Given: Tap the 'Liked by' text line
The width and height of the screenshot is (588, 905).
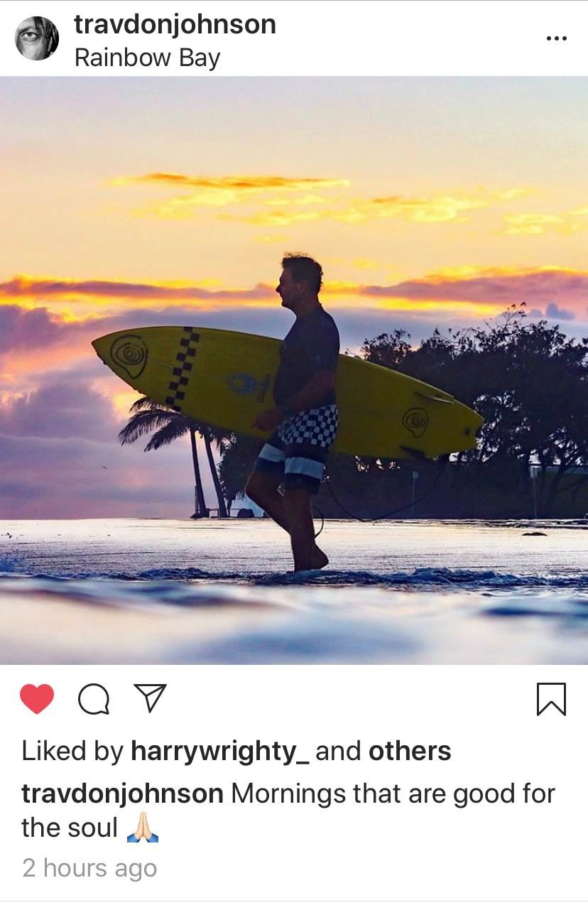Looking at the screenshot, I should tap(236, 752).
